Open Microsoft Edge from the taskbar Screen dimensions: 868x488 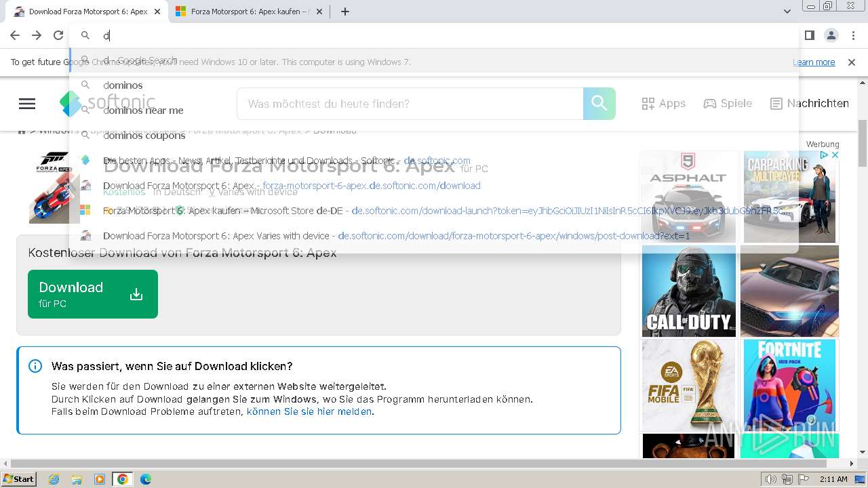coord(145,479)
